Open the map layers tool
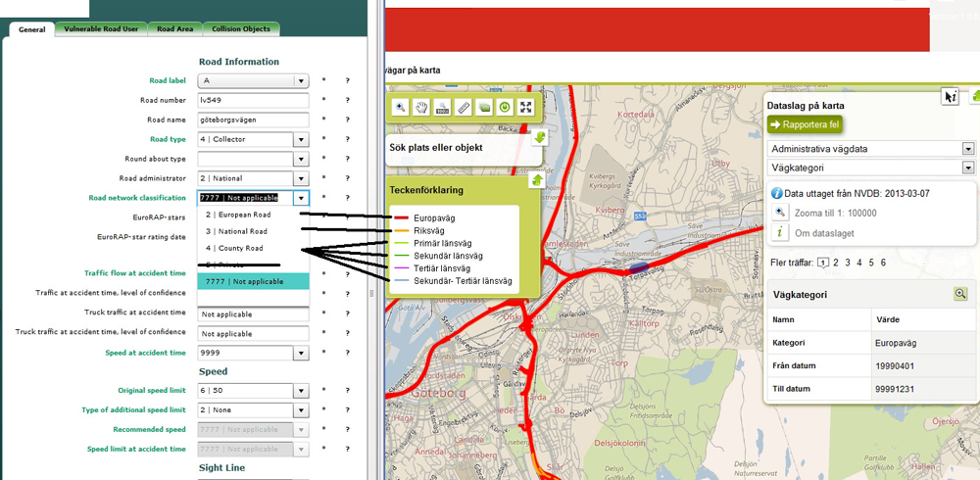 484,108
